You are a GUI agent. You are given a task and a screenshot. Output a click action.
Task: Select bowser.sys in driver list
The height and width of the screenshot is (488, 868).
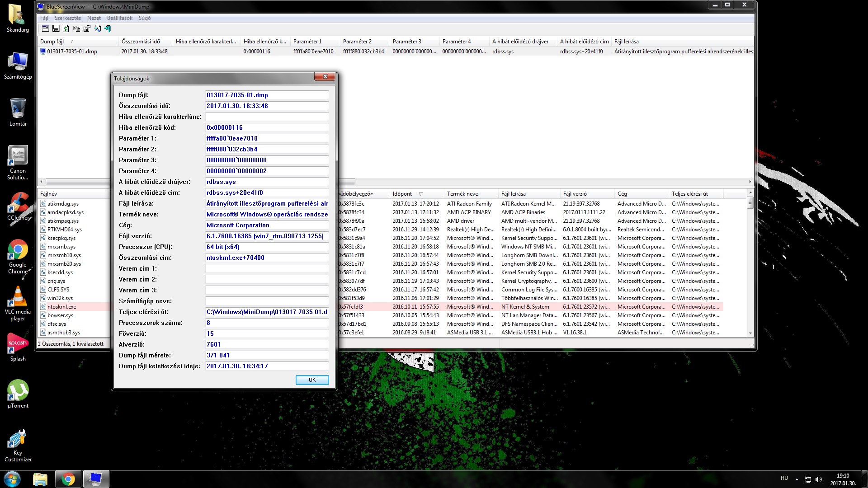(60, 315)
